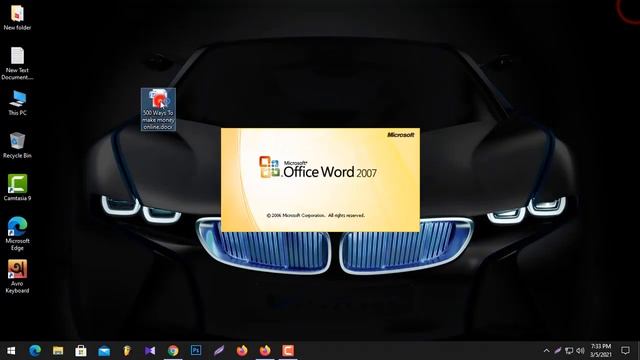
Task: Show hidden system tray icons
Action: click(546, 351)
